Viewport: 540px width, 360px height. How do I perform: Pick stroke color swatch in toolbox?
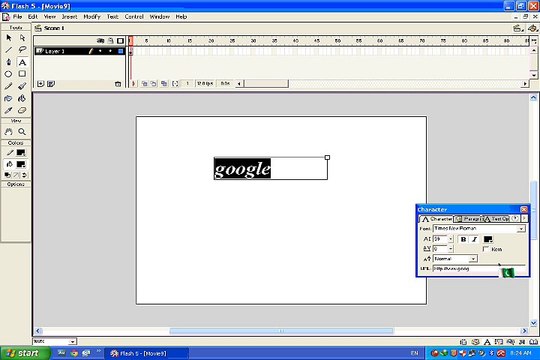click(21, 153)
